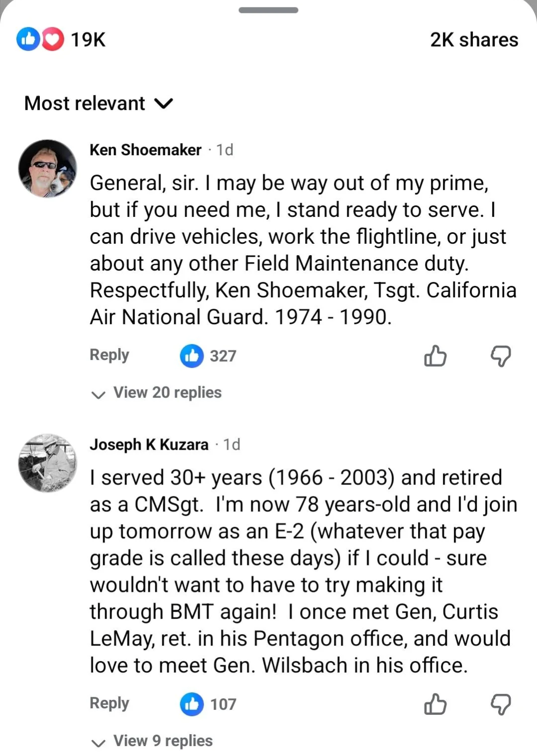
Task: Click the red heart reaction icon
Action: 53,39
